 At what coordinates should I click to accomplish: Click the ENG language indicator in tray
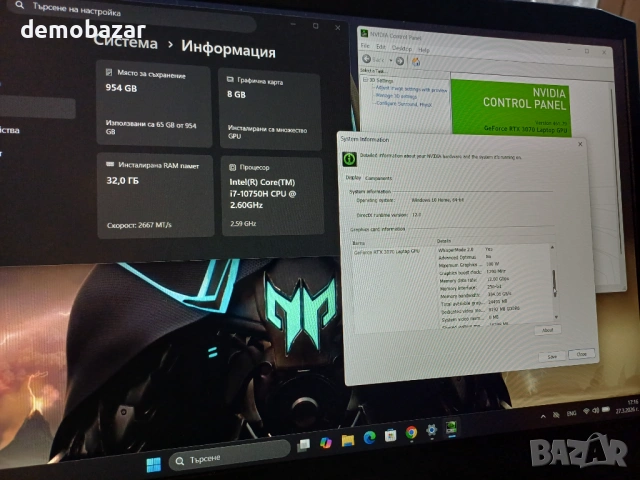[571, 413]
